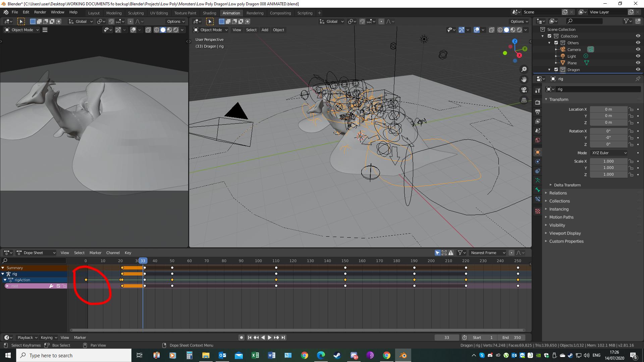Image resolution: width=644 pixels, height=362 pixels.
Task: Toggle the lock on Scale Z
Action: click(631, 175)
